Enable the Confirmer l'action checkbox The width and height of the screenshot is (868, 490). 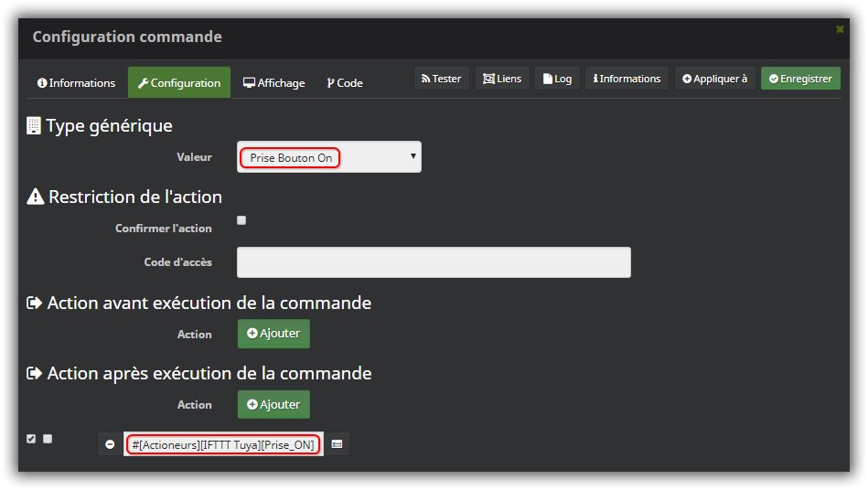[241, 220]
